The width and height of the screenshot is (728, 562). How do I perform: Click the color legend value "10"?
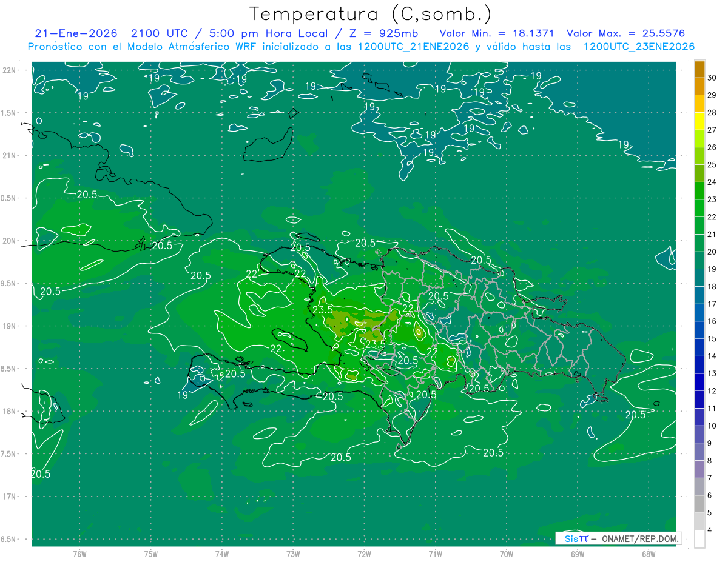pyautogui.click(x=713, y=426)
